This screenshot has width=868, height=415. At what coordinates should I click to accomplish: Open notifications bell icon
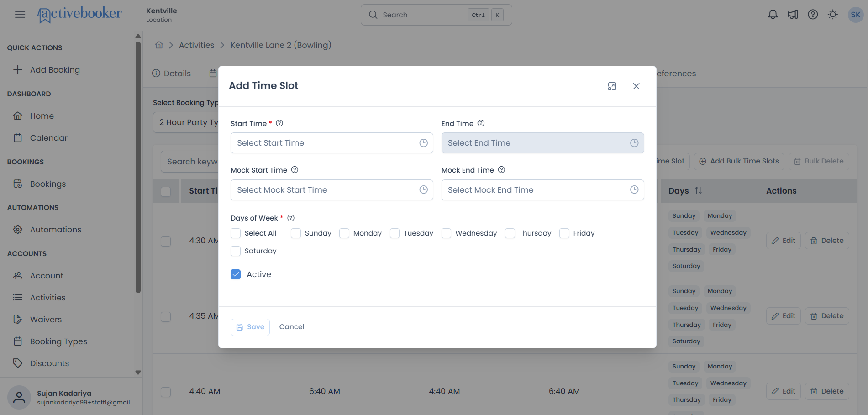[773, 15]
